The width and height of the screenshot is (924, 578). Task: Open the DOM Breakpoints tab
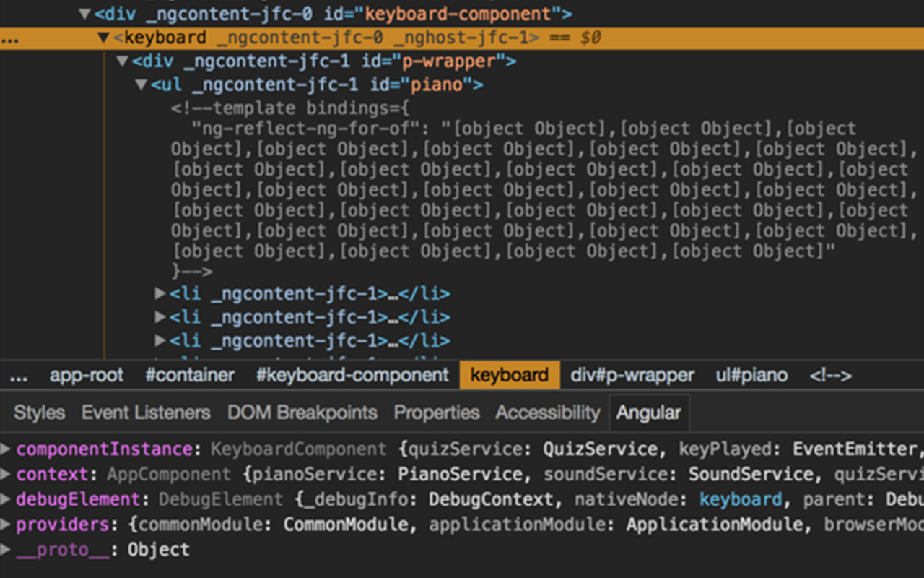(x=302, y=413)
